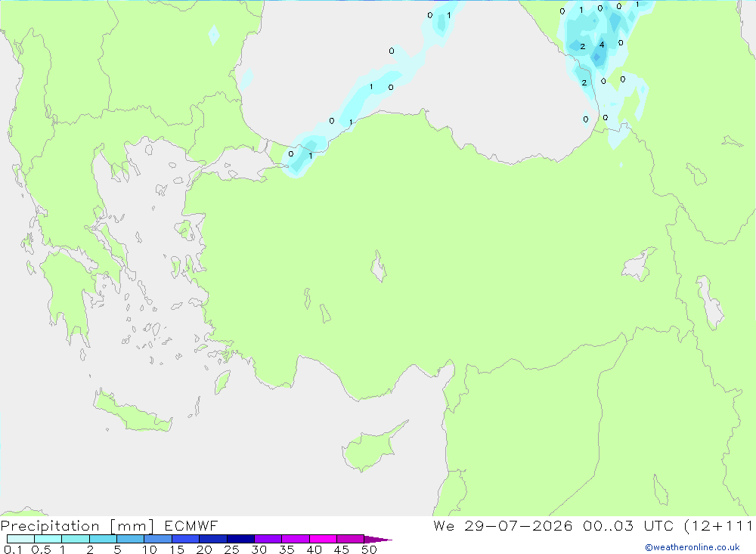
Task: Click the legend label '0.1'
Action: point(13,549)
